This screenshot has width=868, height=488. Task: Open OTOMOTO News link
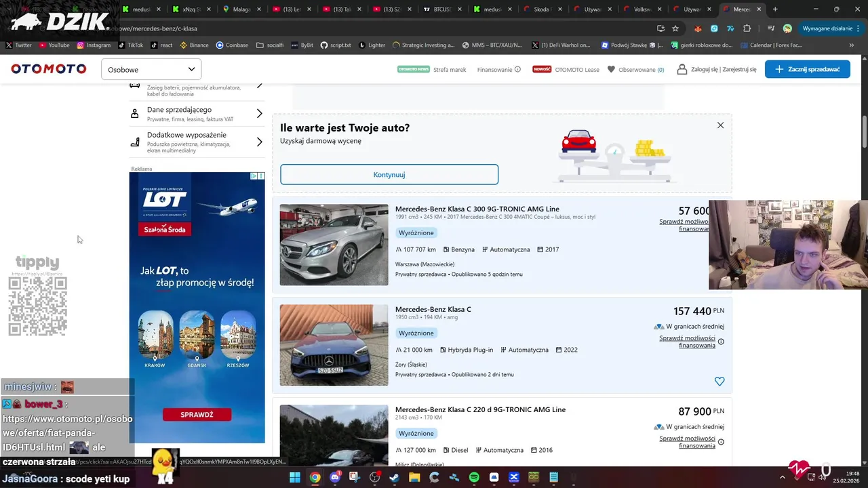(x=414, y=69)
